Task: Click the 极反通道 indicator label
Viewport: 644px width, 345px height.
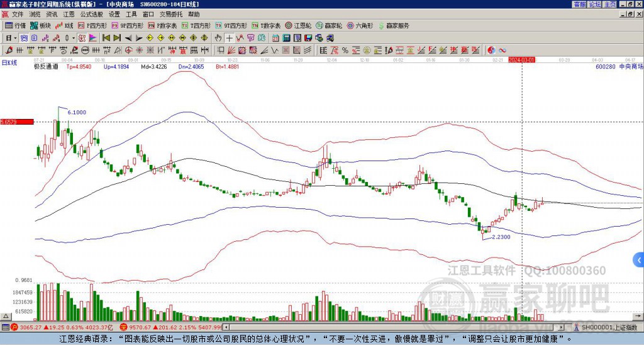Action: coord(46,67)
